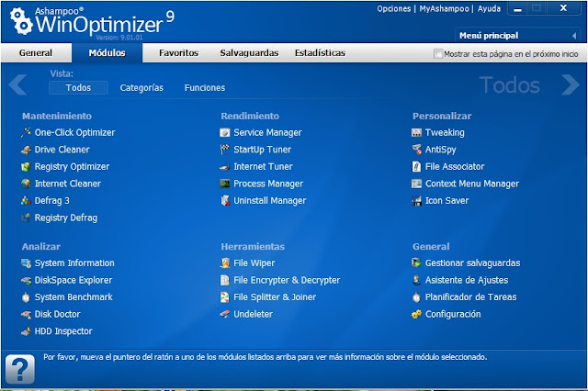588x391 pixels.
Task: Open the Favoritos tab
Action: click(x=178, y=53)
